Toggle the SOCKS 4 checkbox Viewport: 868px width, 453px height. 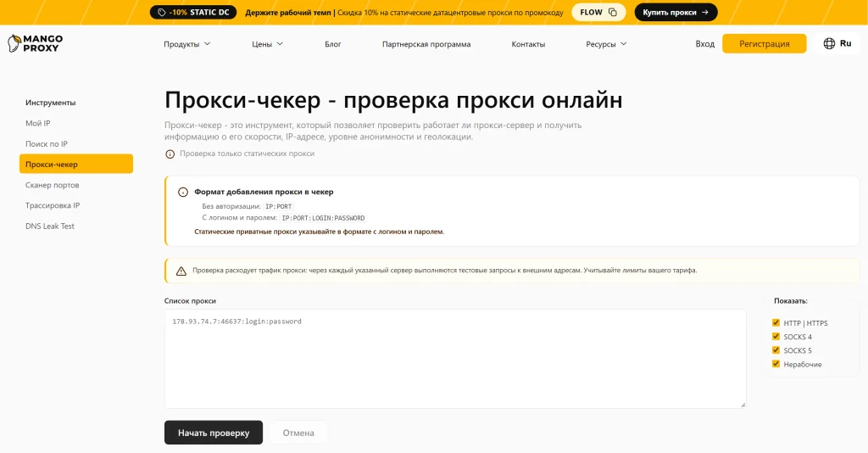pos(776,336)
